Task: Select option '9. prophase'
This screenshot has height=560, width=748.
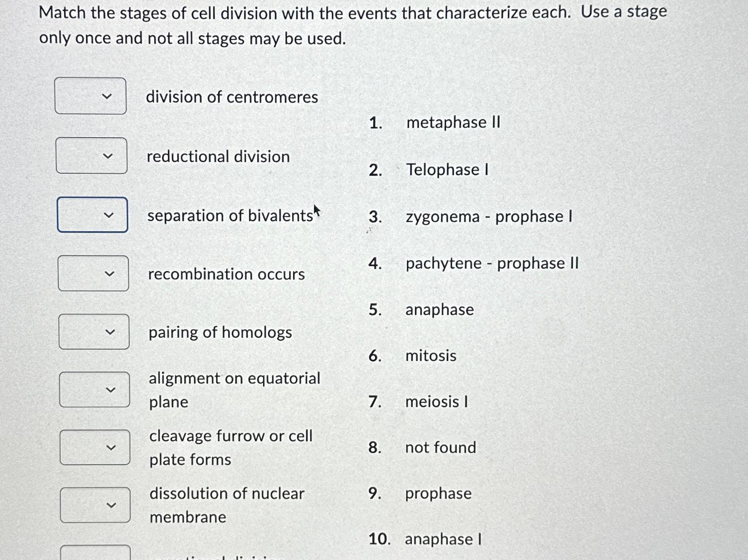Action: tap(438, 494)
